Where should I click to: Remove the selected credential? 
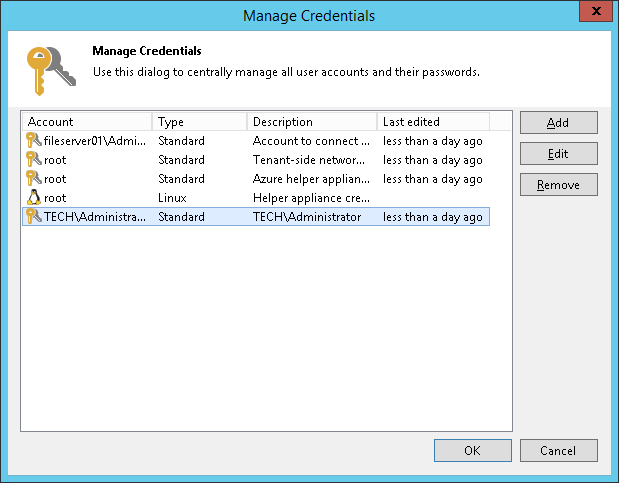[558, 185]
